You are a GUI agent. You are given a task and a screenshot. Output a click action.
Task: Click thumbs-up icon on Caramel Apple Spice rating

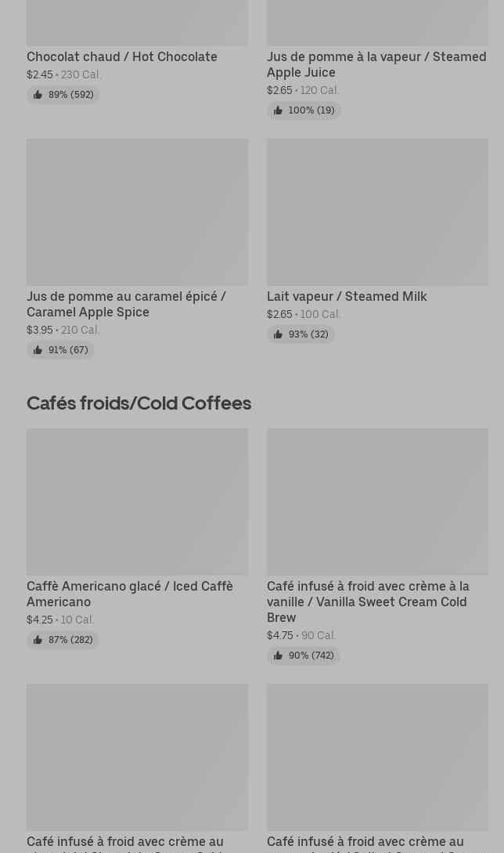point(38,350)
